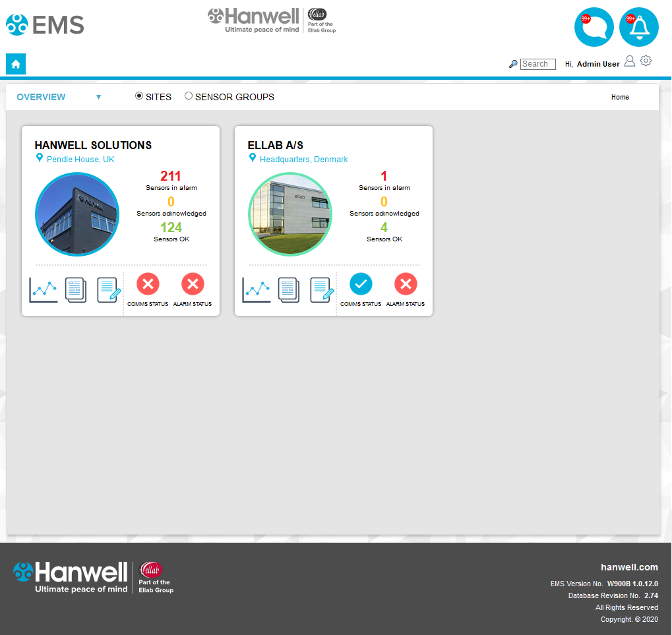Click Ellab's 0 sensors acknowledged count
672x635 pixels.
click(x=384, y=202)
